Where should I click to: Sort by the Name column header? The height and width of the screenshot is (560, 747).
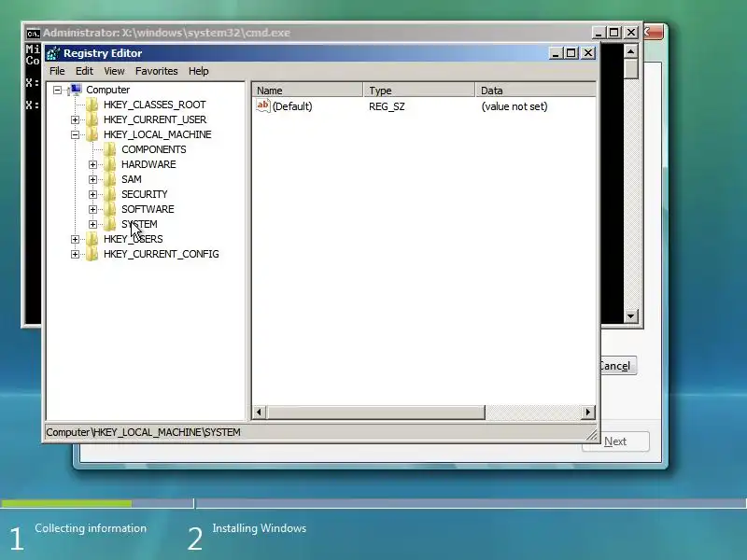(307, 90)
